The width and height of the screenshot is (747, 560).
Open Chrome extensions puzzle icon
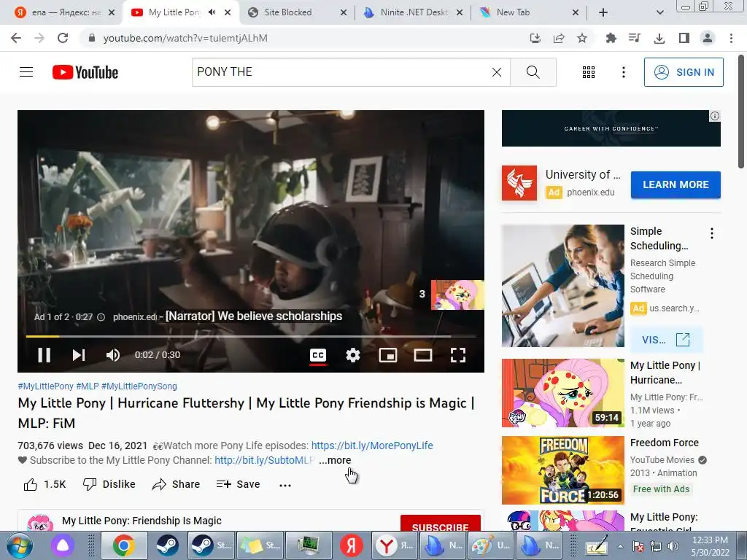pos(611,38)
